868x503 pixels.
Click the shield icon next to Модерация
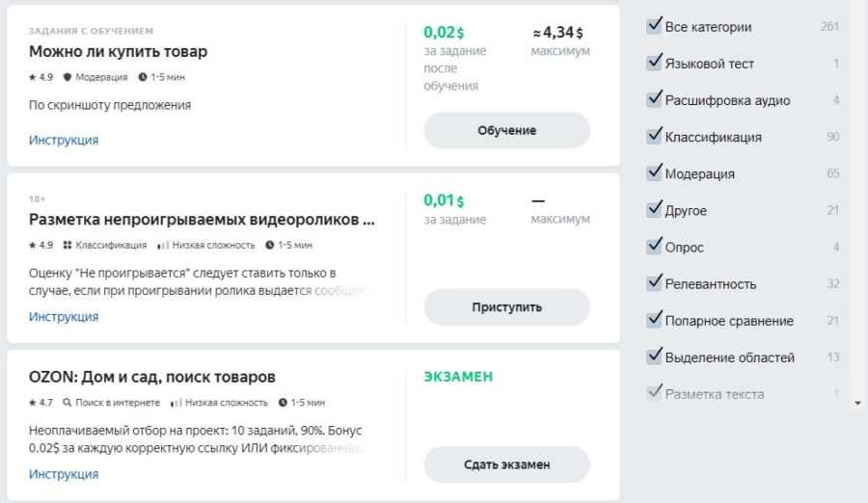[68, 77]
